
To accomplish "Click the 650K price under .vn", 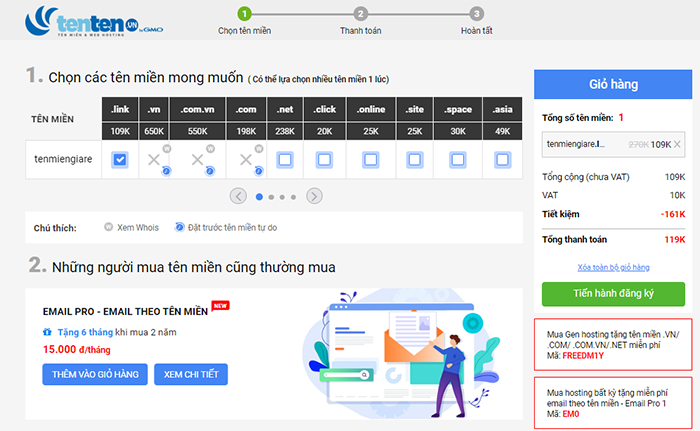I will point(154,131).
